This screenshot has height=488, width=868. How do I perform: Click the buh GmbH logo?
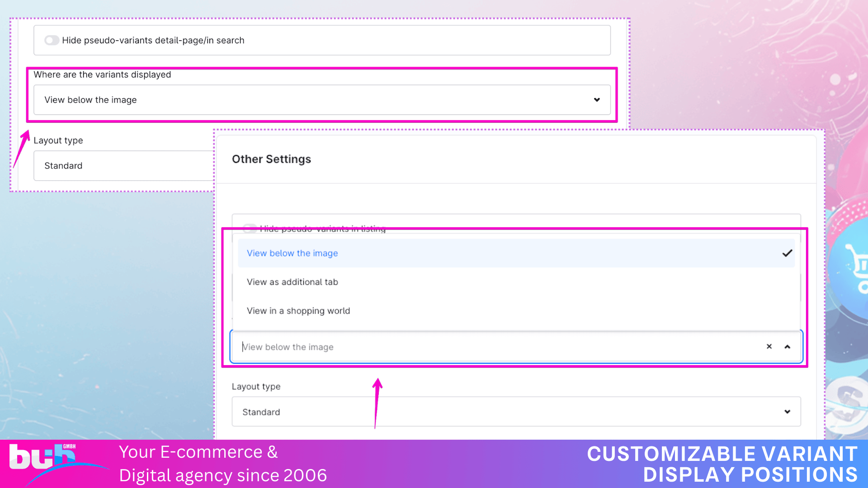pos(43,457)
